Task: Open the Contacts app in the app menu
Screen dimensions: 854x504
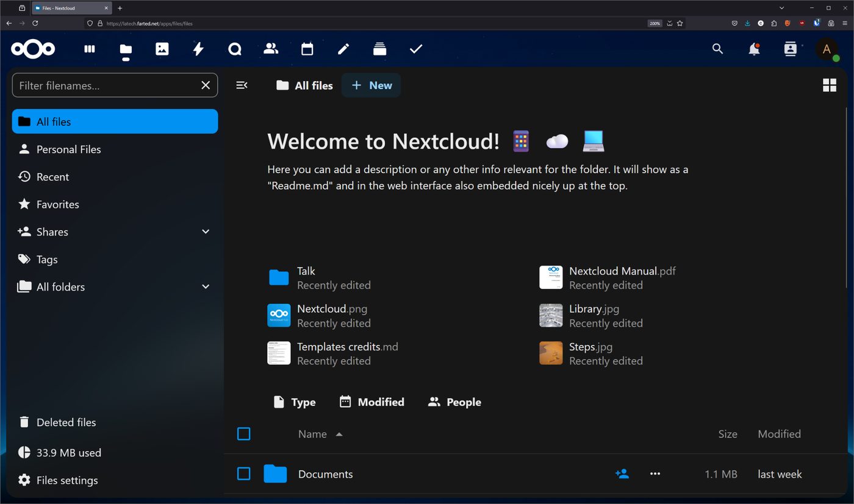Action: pyautogui.click(x=271, y=49)
